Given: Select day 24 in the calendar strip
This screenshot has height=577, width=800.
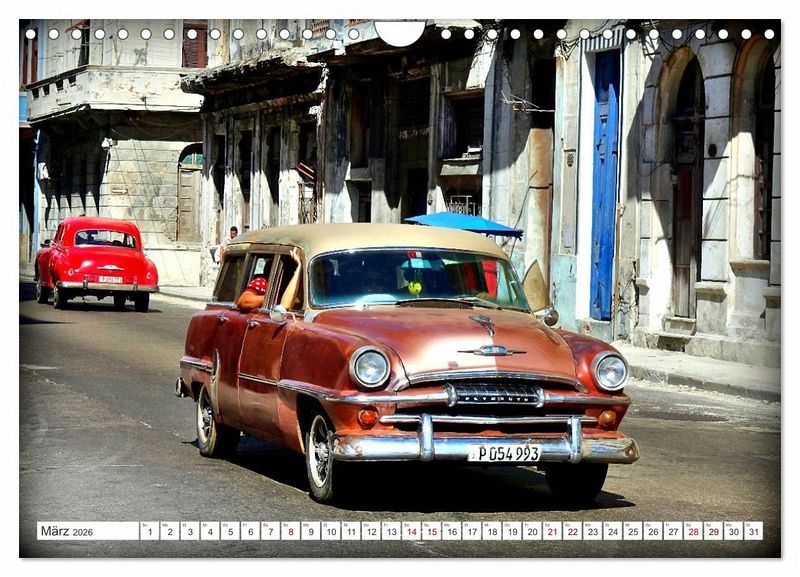Looking at the screenshot, I should tap(613, 531).
